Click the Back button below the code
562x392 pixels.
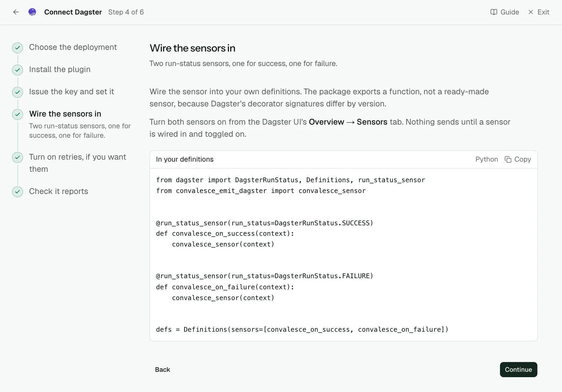(162, 369)
